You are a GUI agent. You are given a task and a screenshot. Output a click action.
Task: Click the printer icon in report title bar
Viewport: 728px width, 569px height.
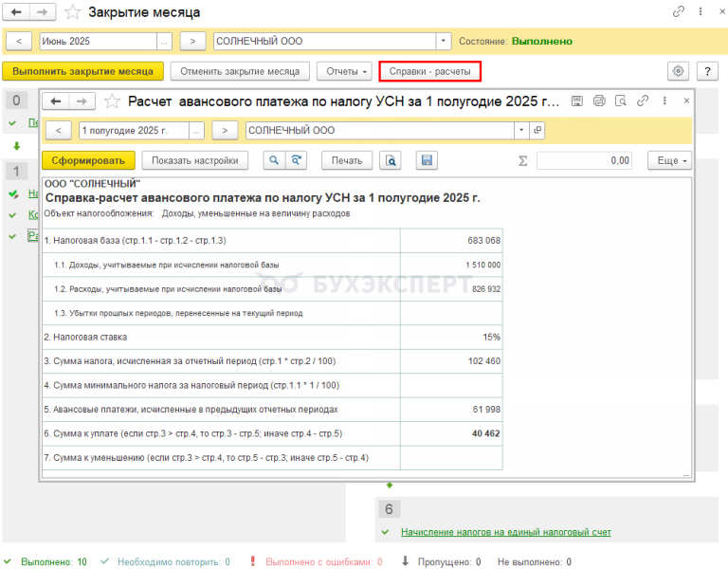pyautogui.click(x=599, y=101)
